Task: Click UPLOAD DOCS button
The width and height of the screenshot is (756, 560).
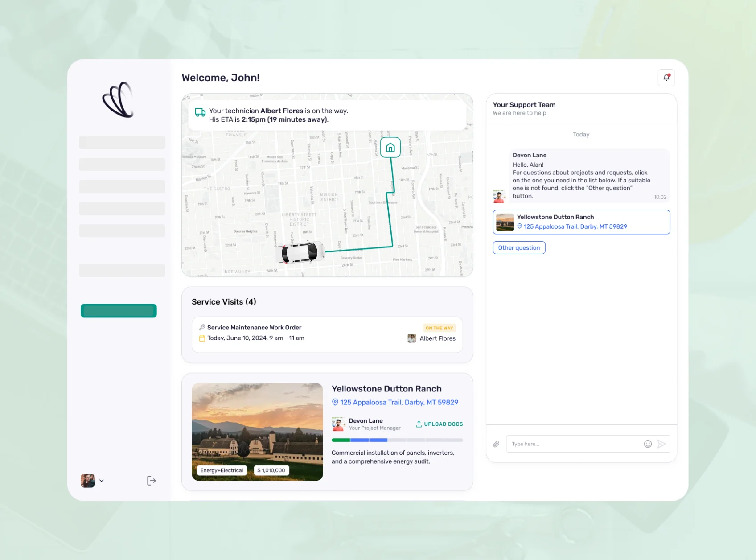Action: [440, 424]
